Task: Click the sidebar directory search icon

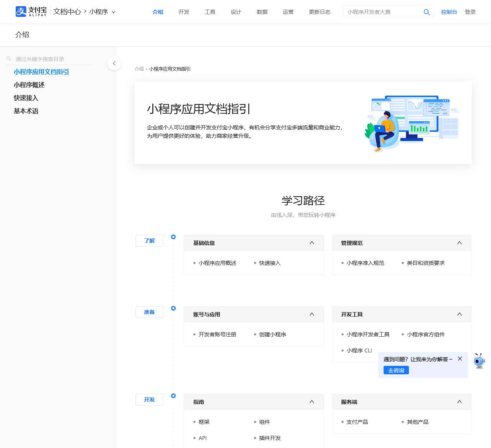Action: pos(9,59)
